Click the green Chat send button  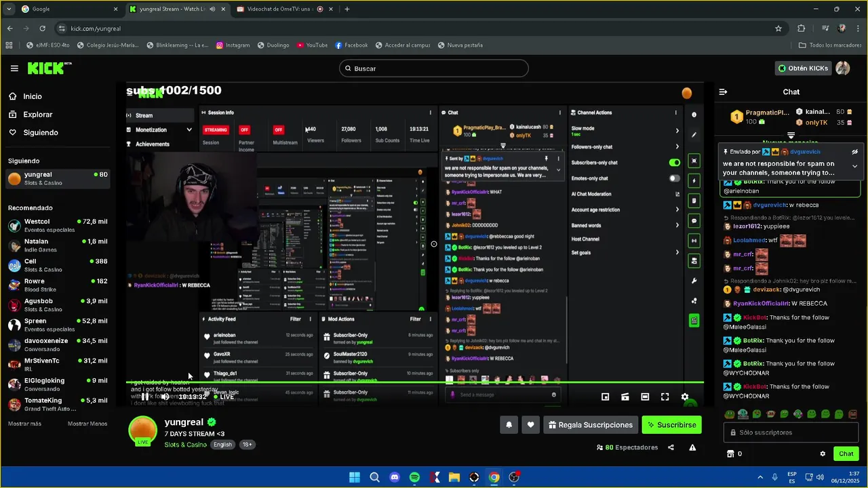coord(846,453)
